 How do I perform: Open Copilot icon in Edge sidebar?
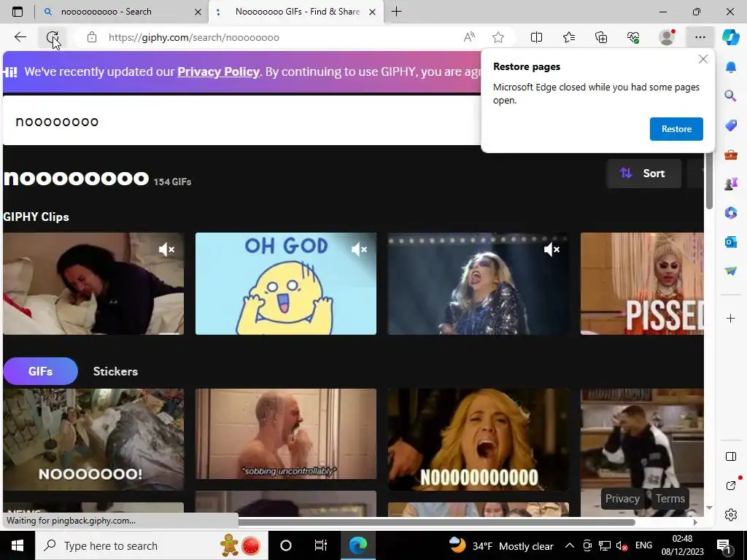pos(731,37)
